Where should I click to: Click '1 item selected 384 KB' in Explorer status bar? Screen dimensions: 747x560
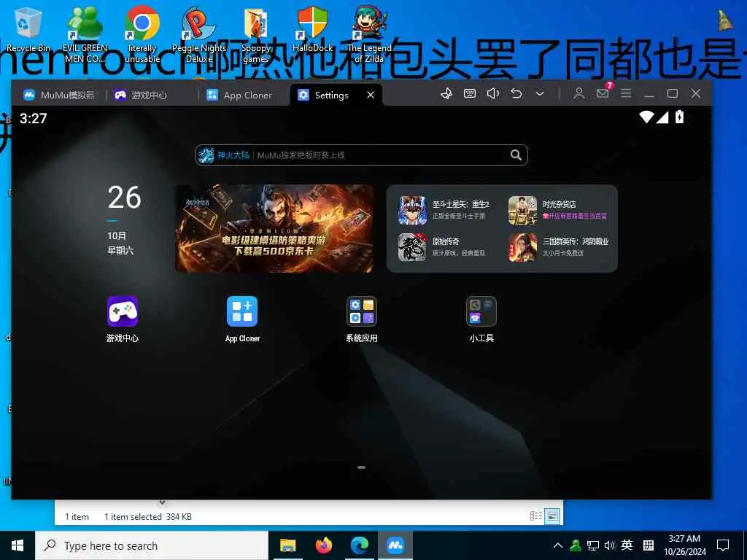[147, 517]
